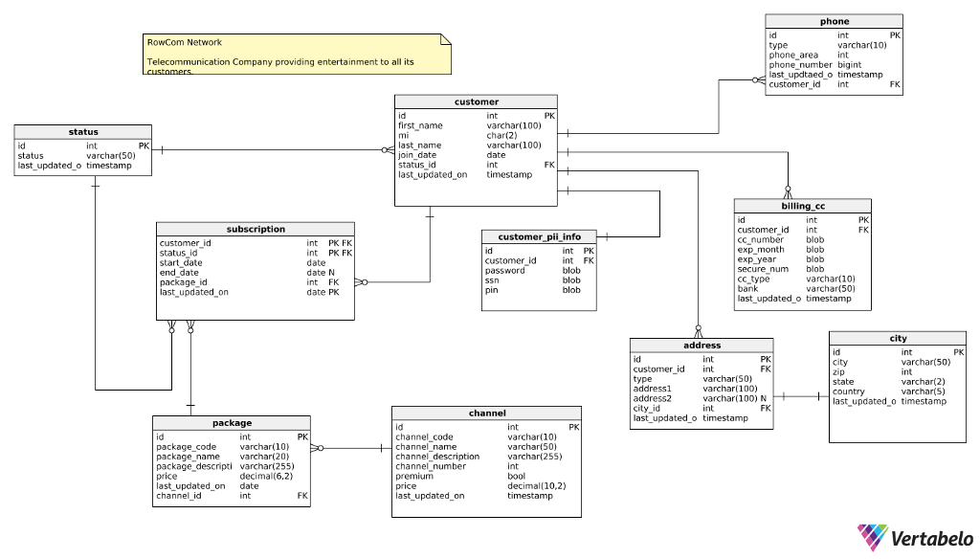
Task: Expand the customer_pii_info table
Action: tap(538, 235)
